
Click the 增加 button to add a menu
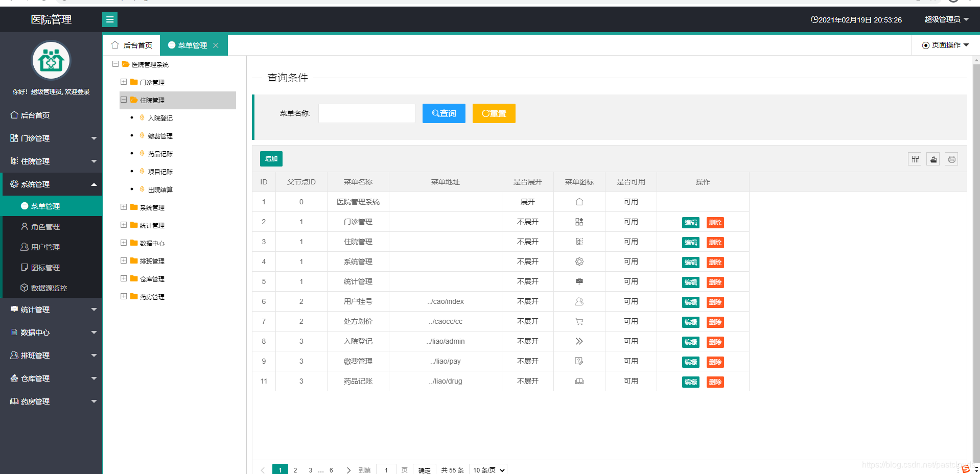coord(271,159)
